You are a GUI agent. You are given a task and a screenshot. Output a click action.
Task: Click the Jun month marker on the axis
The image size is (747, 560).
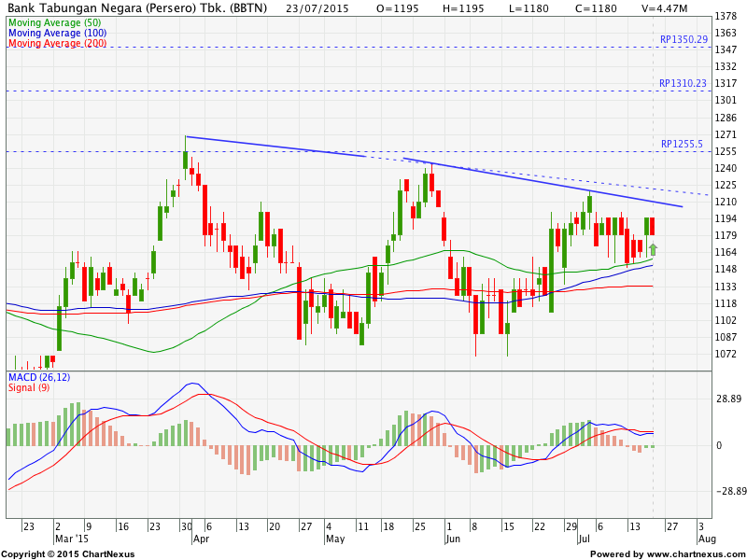pyautogui.click(x=453, y=539)
